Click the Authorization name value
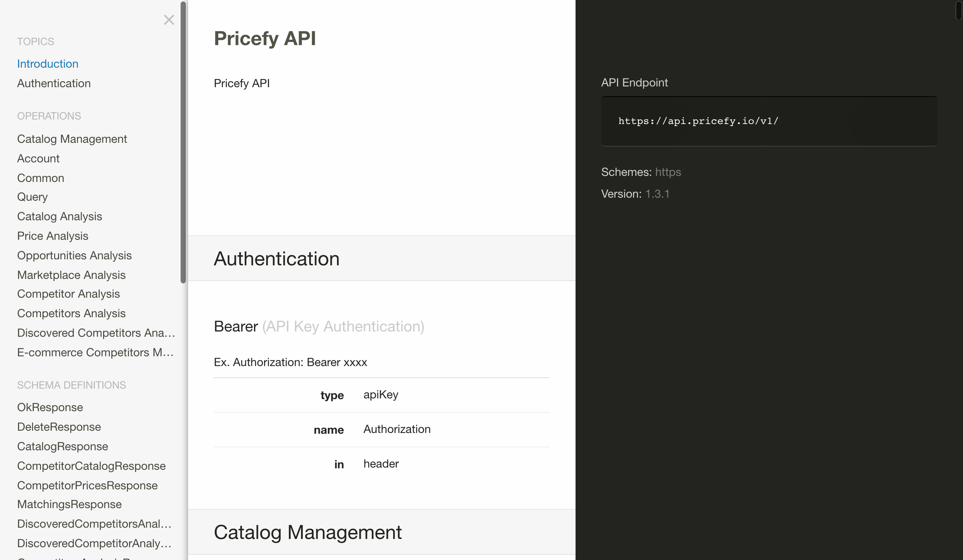This screenshot has height=560, width=963. 396,429
